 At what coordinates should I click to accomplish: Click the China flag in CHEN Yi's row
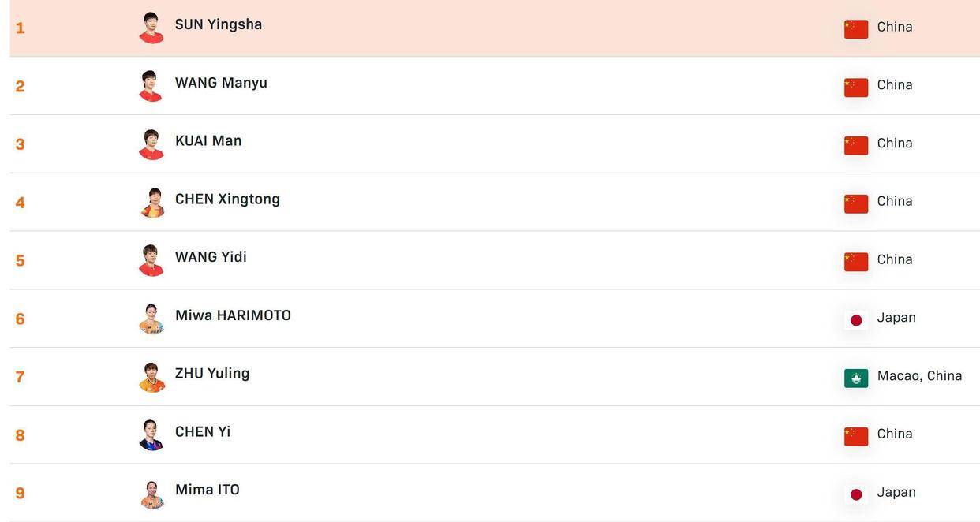point(856,436)
